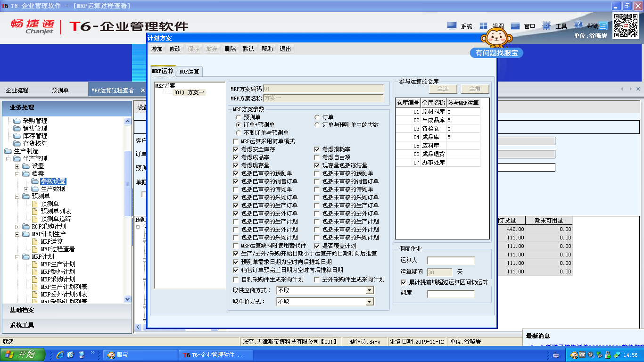
Task: Open the 销售管理 folder icon
Action: (17, 128)
